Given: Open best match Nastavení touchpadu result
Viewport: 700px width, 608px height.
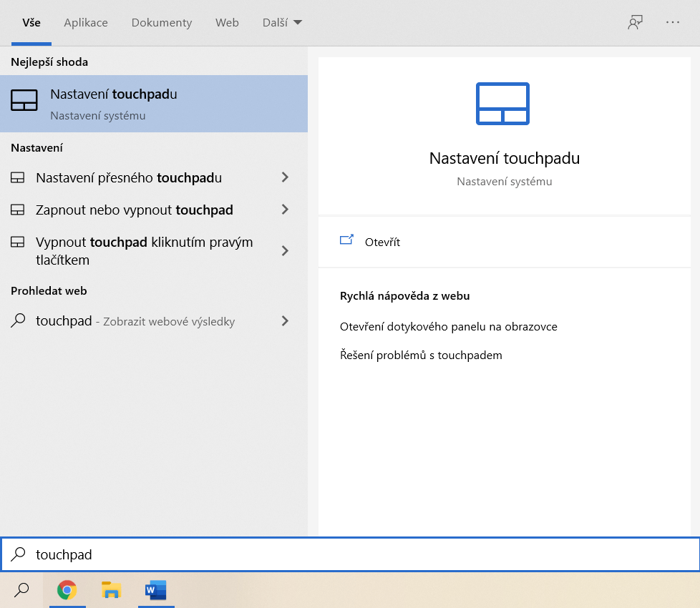Looking at the screenshot, I should point(154,104).
